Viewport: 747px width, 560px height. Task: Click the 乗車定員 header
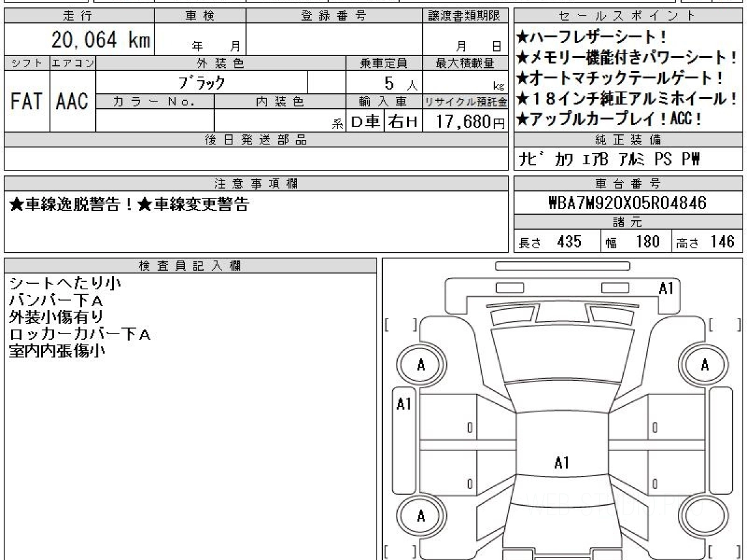384,63
